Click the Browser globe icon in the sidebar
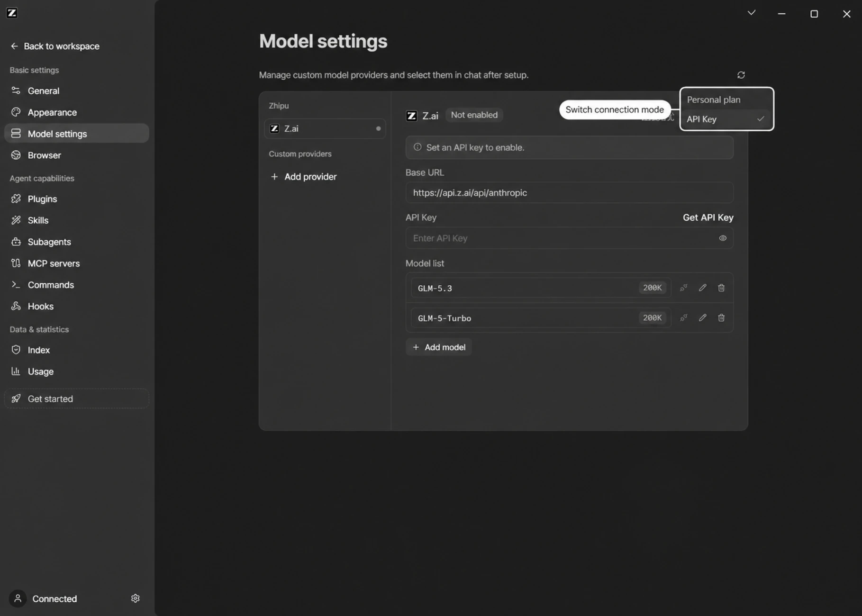The width and height of the screenshot is (862, 616). point(16,155)
